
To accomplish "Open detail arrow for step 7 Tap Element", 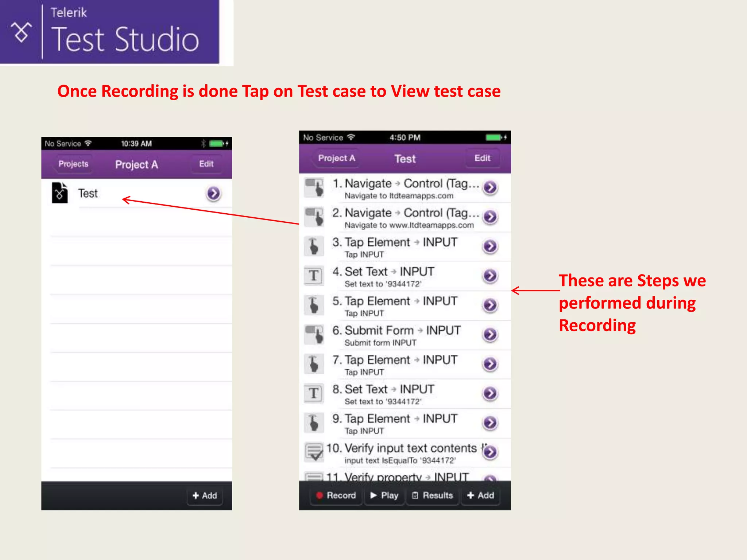I will click(x=490, y=364).
